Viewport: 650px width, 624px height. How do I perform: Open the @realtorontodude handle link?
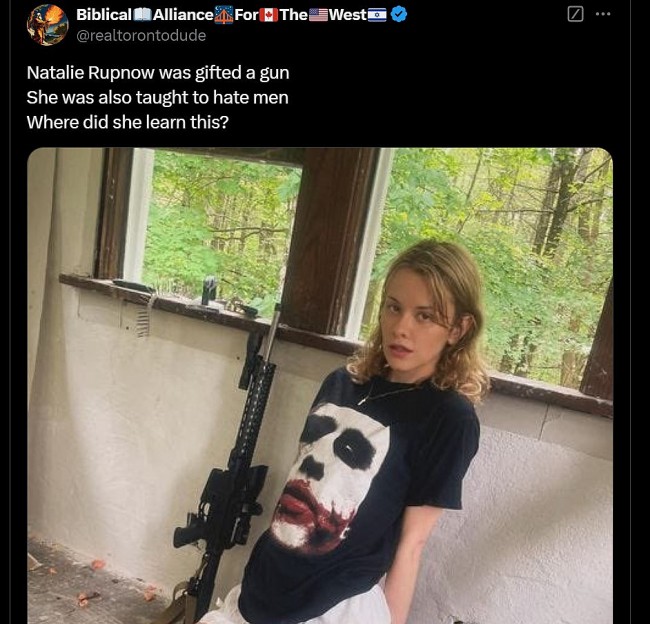coord(141,36)
